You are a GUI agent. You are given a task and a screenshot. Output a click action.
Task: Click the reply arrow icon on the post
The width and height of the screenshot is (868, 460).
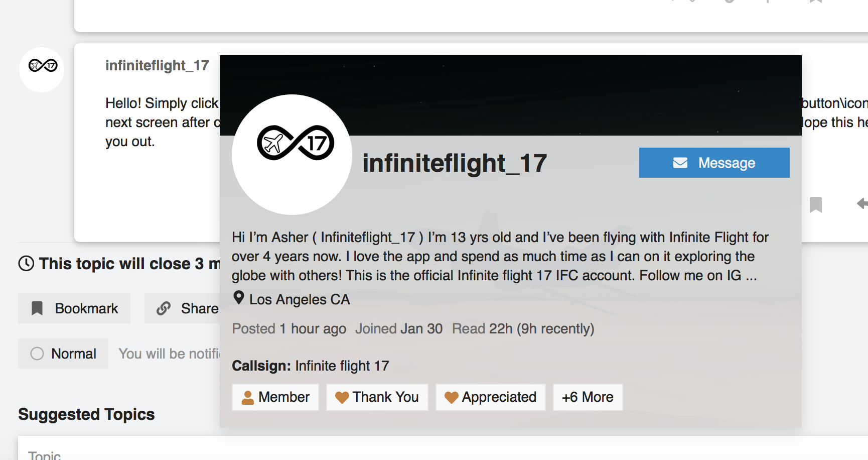point(862,203)
